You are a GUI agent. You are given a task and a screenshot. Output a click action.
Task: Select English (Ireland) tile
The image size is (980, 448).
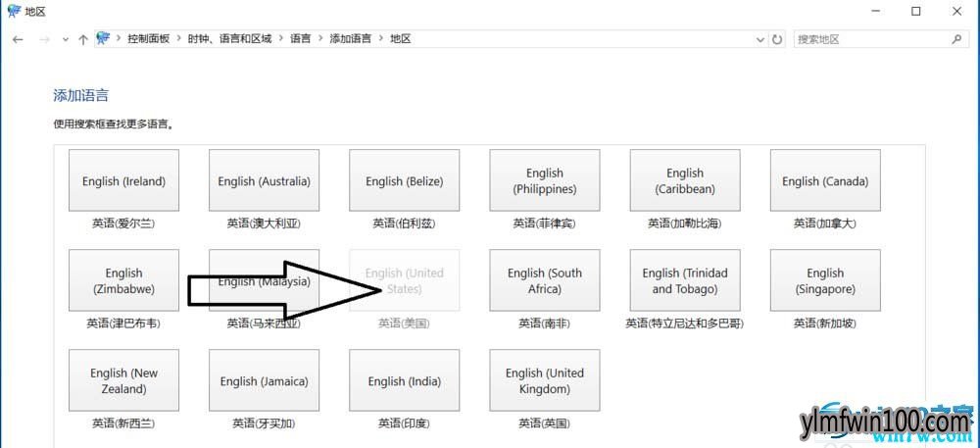click(x=123, y=180)
